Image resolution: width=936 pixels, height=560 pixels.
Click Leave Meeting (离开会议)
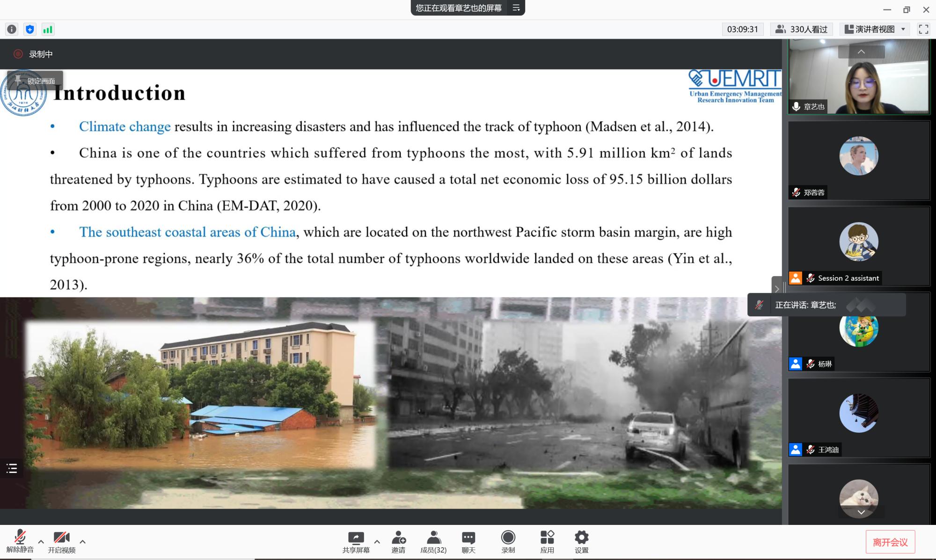(x=890, y=542)
